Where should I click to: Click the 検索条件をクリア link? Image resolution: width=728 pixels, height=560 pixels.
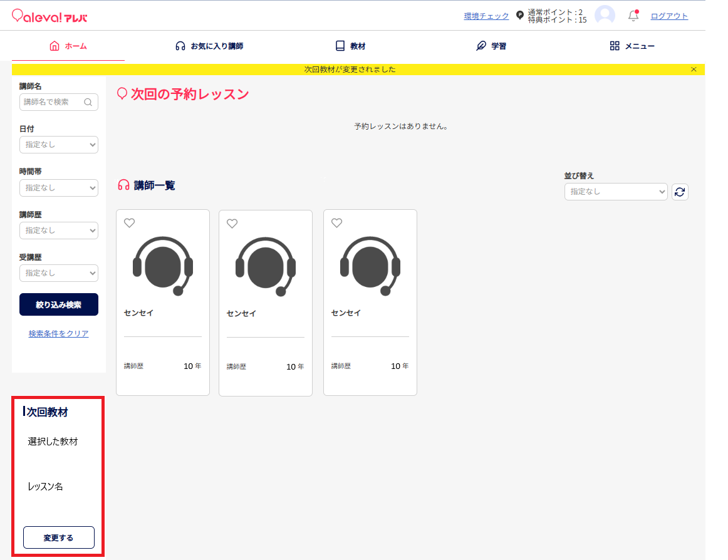tap(59, 334)
